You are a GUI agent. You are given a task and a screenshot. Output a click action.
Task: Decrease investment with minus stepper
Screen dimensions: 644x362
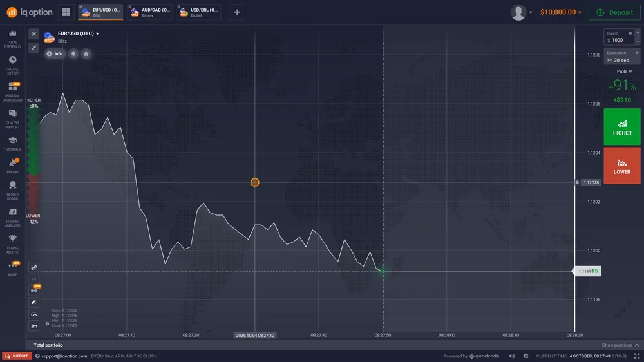pyautogui.click(x=638, y=41)
